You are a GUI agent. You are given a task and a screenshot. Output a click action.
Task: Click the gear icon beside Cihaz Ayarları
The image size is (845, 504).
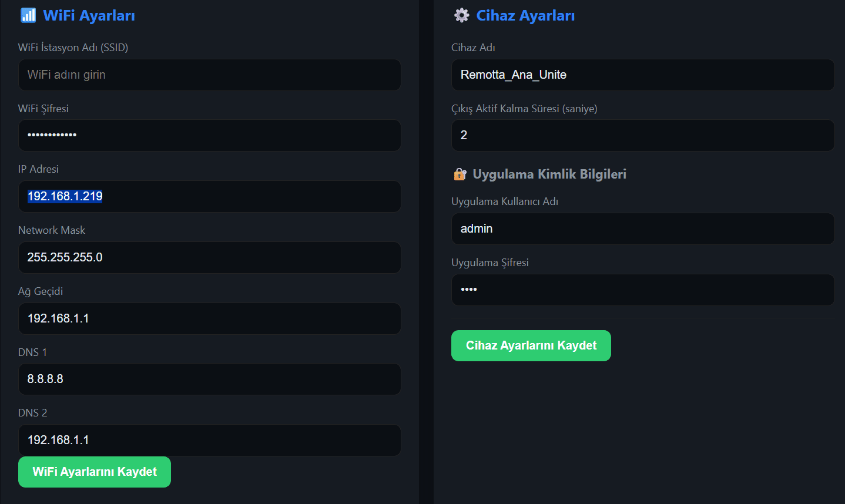point(462,15)
